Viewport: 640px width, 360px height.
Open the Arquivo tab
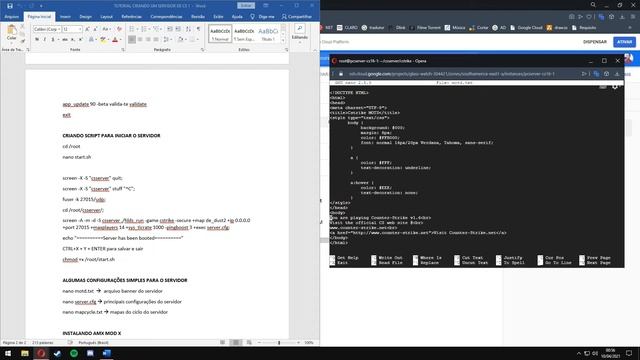pos(11,17)
